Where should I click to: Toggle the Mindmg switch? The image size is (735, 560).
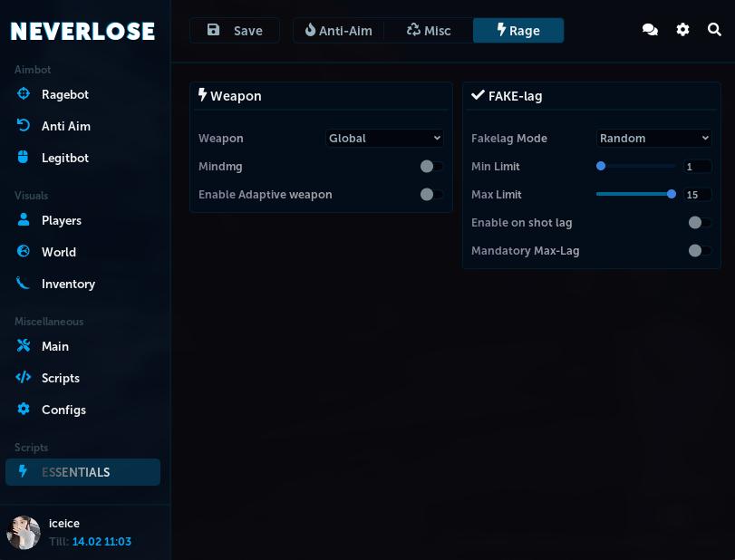click(x=430, y=167)
